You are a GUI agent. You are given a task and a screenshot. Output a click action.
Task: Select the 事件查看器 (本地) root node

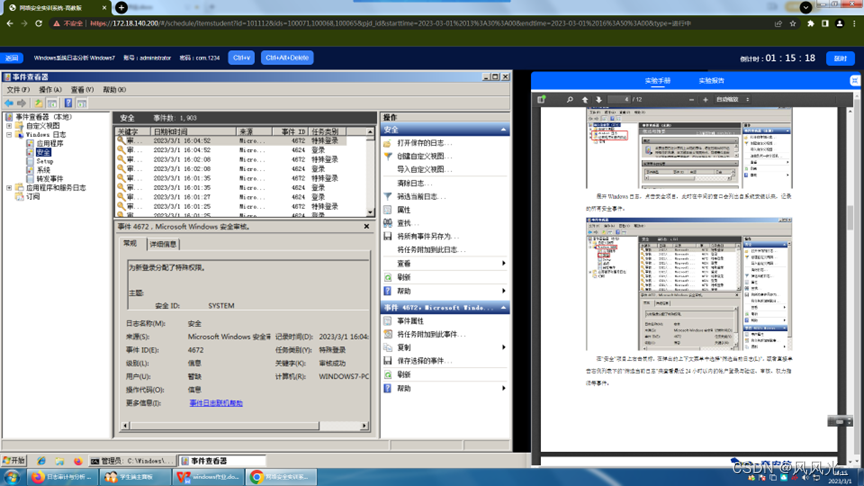click(44, 117)
